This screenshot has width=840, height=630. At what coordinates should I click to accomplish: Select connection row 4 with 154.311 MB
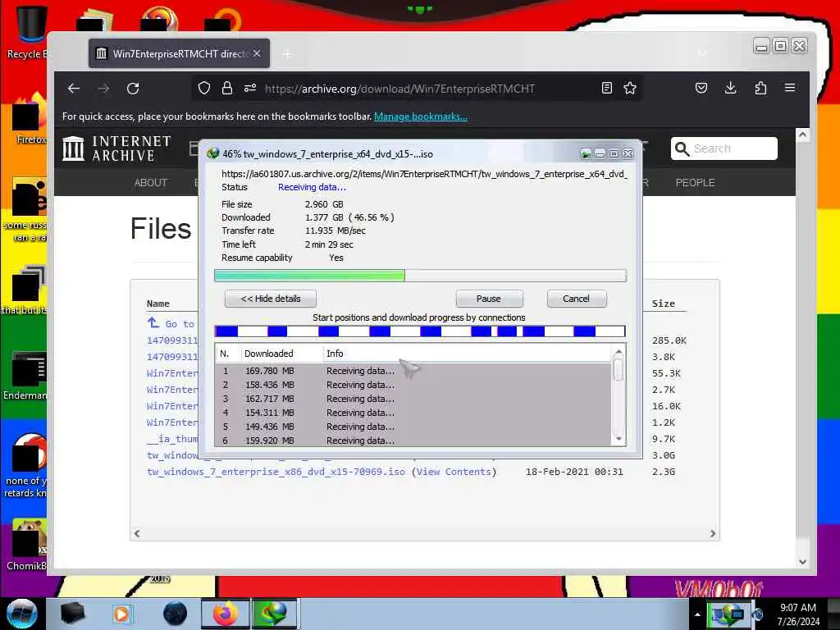[x=413, y=413]
